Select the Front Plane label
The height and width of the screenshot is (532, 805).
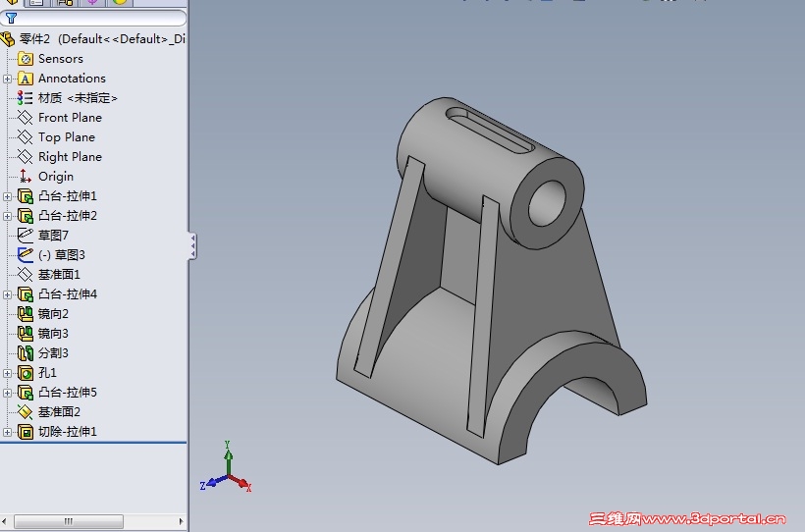pos(70,118)
